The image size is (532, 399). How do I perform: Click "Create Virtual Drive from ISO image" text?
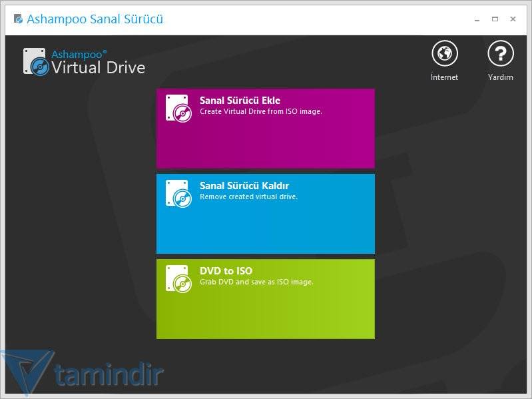(261, 112)
